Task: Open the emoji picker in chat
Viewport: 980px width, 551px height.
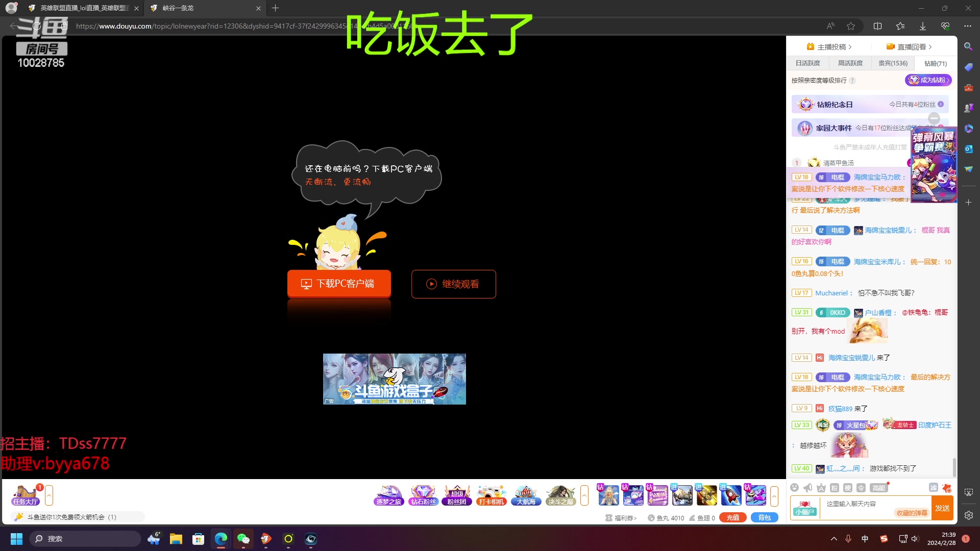Action: tap(794, 488)
